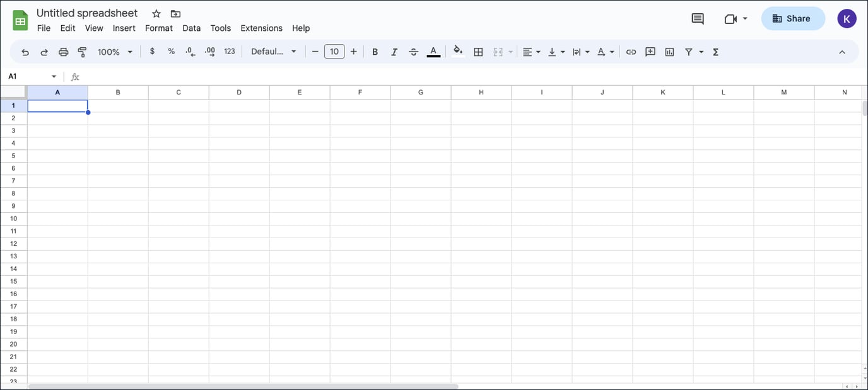Toggle strikethrough formatting
868x390 pixels.
pos(413,52)
